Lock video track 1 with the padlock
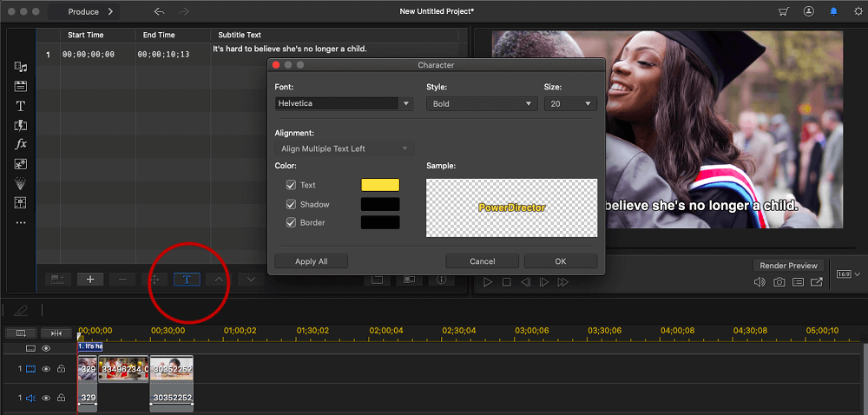The height and width of the screenshot is (415, 868). (x=62, y=368)
